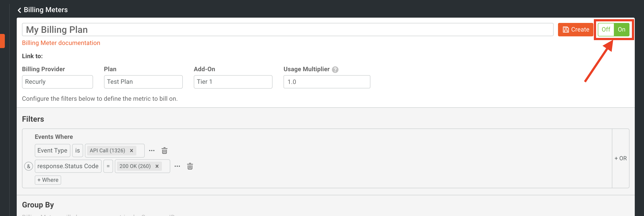This screenshot has width=644, height=216.
Task: Open more options for Event Type filter
Action: 152,151
